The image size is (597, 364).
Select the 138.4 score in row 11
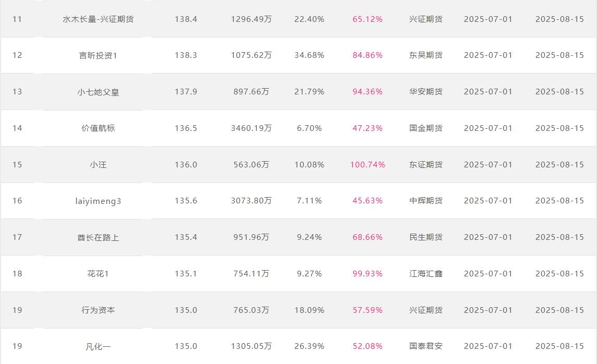tap(186, 19)
